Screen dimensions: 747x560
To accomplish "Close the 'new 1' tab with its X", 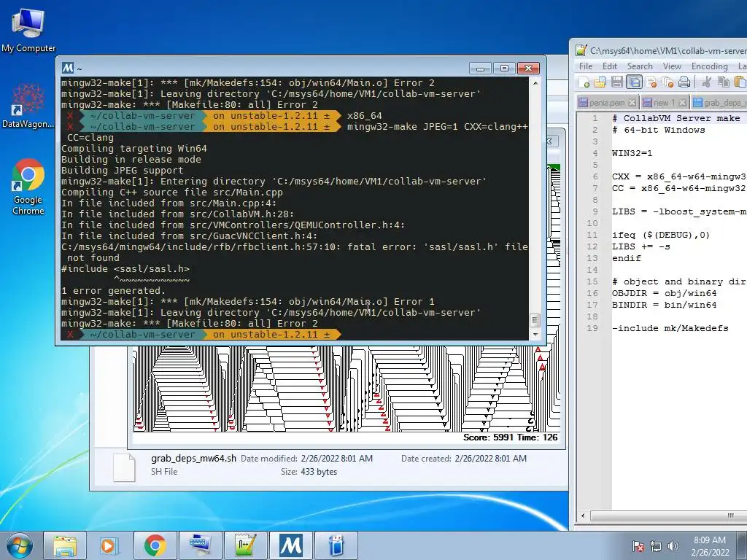I will pyautogui.click(x=682, y=102).
